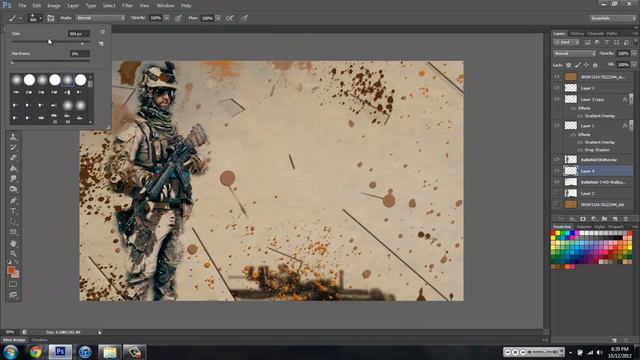Image resolution: width=640 pixels, height=360 pixels.
Task: Select the History Brush tool
Action: pyautogui.click(x=13, y=147)
